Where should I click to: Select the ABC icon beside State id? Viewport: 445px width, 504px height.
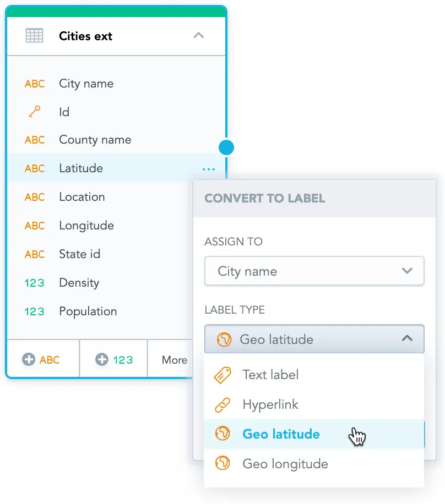coord(35,254)
